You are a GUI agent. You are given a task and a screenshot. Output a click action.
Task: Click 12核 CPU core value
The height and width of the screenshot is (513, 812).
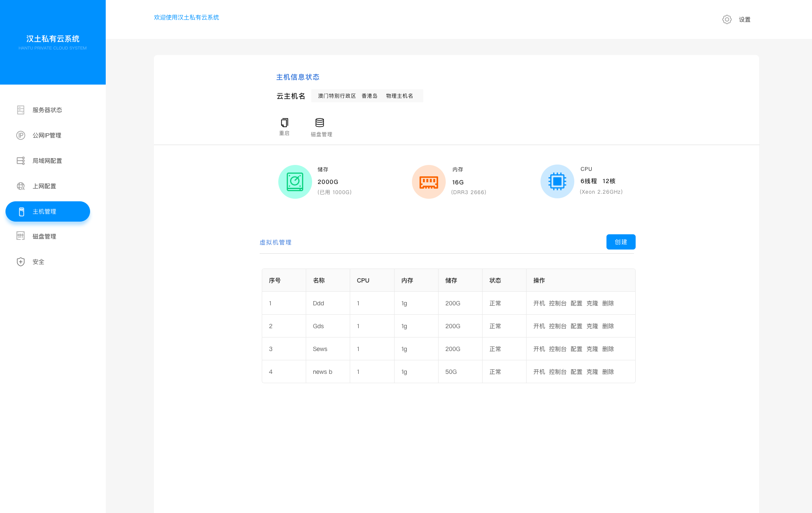click(609, 181)
